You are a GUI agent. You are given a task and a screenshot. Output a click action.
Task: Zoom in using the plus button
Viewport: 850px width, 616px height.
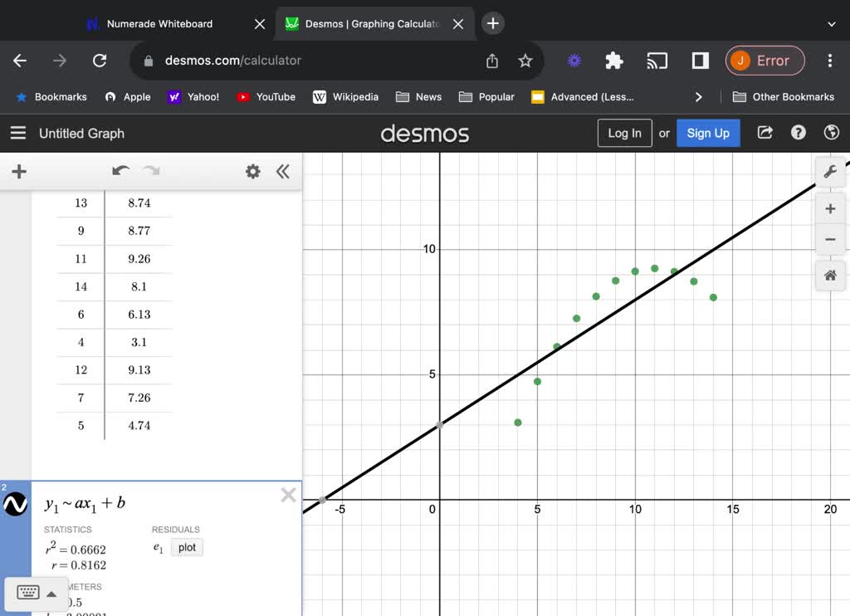click(830, 208)
